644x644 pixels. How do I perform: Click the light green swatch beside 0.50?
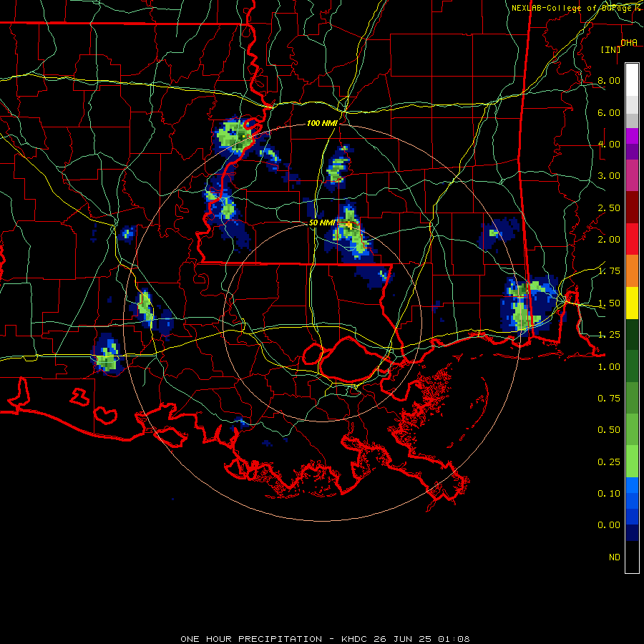coord(632,429)
